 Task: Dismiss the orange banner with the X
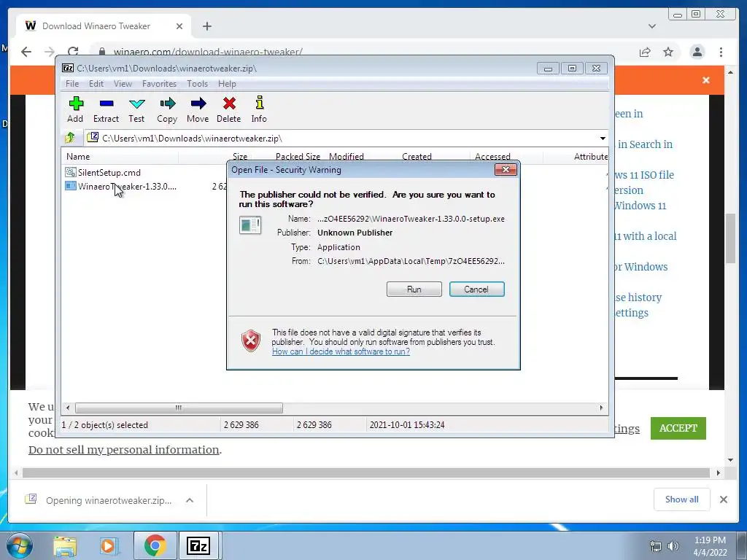[x=706, y=80]
